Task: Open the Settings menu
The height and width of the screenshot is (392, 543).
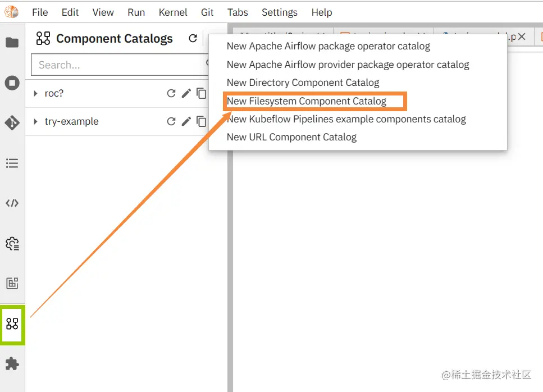Action: [279, 12]
